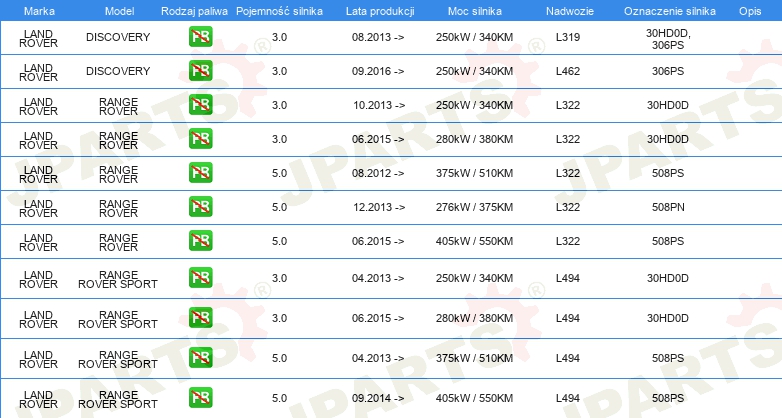
Task: Select the engine code 508PN cell
Action: pyautogui.click(x=668, y=207)
